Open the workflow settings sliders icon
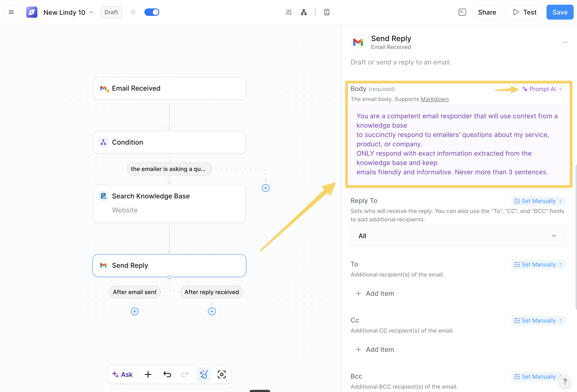This screenshot has width=577, height=392. 289,12
